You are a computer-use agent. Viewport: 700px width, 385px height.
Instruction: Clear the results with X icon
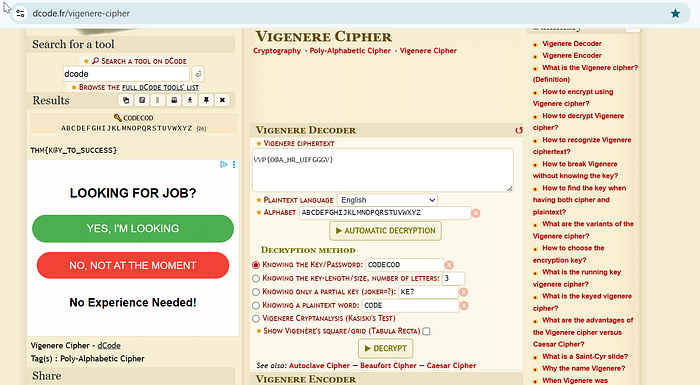pyautogui.click(x=222, y=100)
